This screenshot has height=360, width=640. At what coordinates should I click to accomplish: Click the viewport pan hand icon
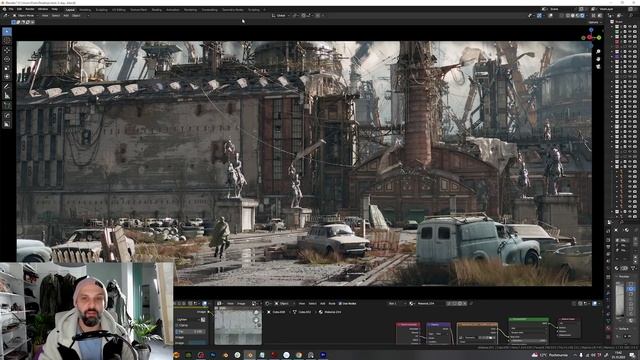[598, 59]
